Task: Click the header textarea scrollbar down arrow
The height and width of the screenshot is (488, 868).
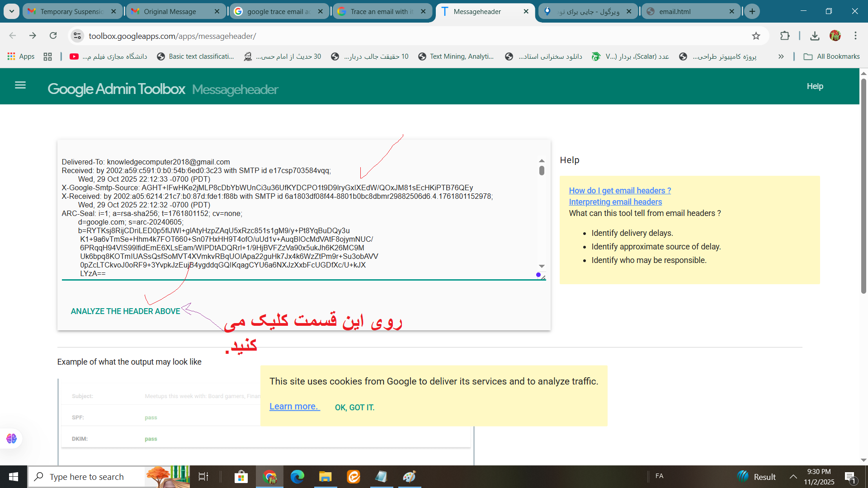Action: point(542,266)
